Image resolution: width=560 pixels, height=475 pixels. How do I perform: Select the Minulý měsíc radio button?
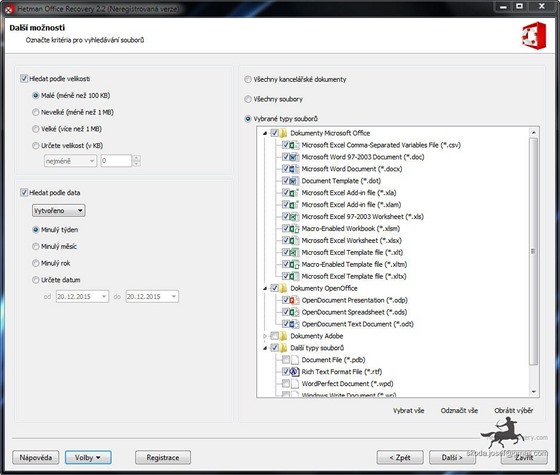click(36, 246)
